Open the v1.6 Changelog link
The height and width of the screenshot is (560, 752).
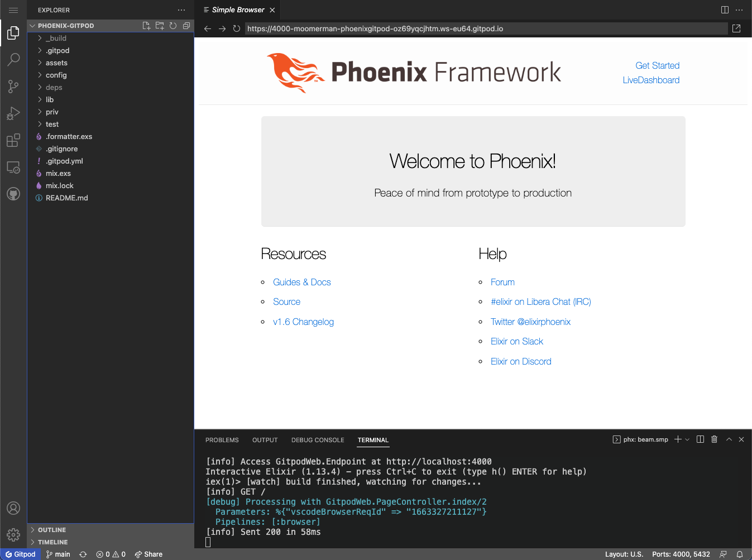(x=303, y=322)
